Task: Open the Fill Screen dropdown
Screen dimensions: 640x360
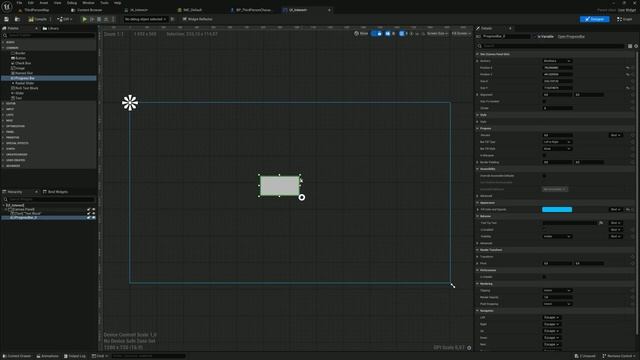Action: click(x=461, y=33)
